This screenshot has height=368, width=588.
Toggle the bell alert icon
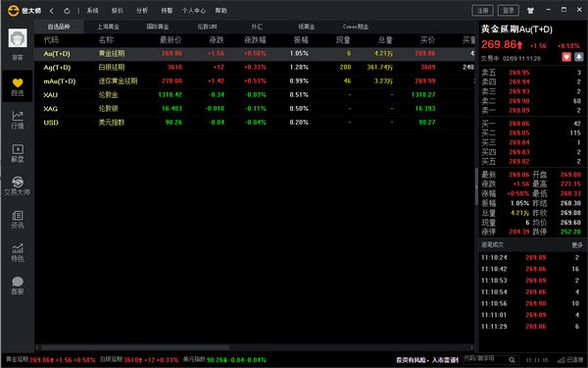coord(578,57)
